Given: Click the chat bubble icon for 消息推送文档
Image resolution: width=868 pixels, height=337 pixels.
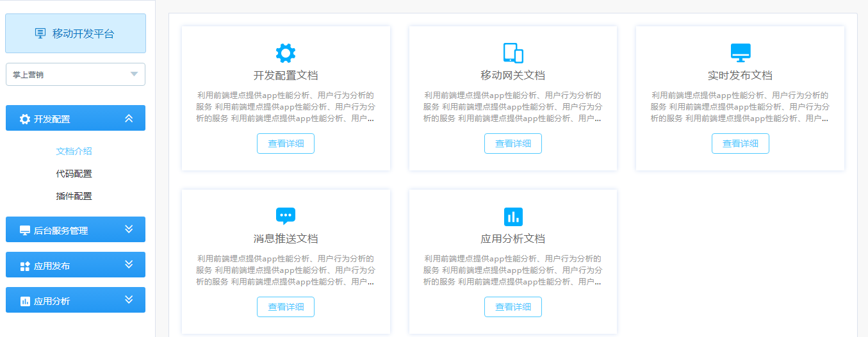Looking at the screenshot, I should tap(285, 217).
